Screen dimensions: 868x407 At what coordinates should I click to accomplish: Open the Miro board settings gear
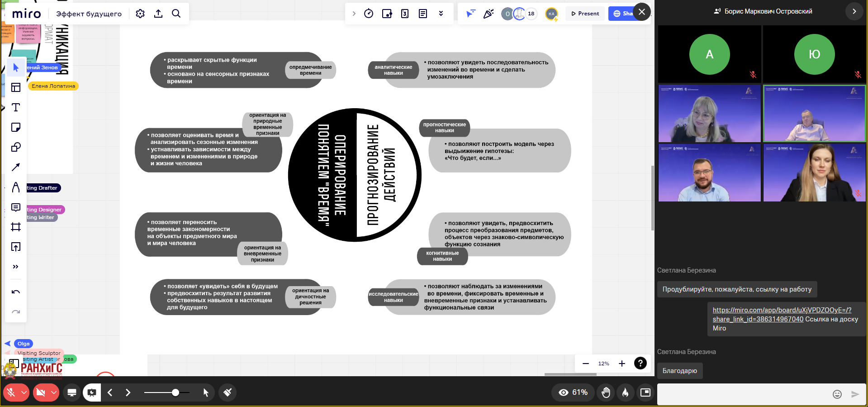pyautogui.click(x=140, y=14)
